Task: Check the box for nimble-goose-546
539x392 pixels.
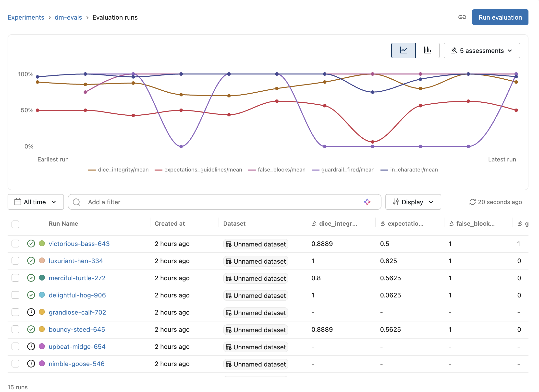Action: pyautogui.click(x=15, y=364)
